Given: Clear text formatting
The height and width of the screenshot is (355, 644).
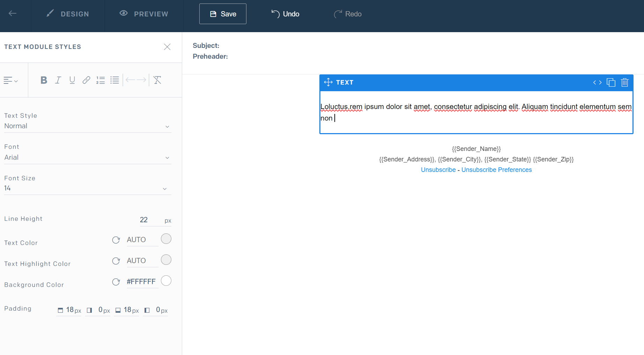Looking at the screenshot, I should coord(157,80).
